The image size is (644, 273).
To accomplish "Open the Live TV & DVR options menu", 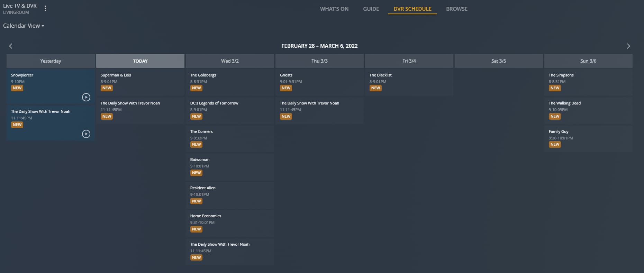I will tap(45, 9).
